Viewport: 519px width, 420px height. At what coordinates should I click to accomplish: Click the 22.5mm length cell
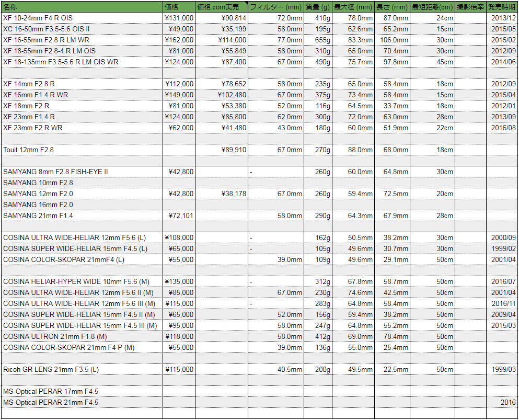(392, 369)
